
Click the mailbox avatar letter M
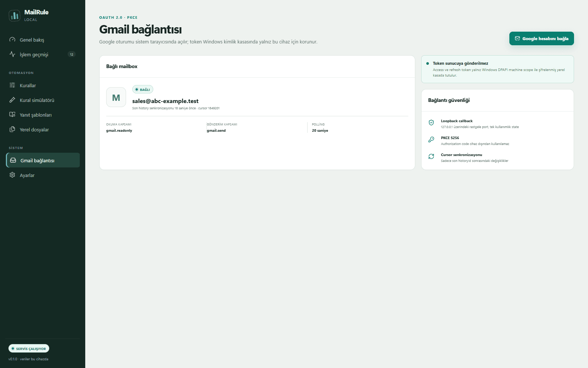click(x=116, y=97)
